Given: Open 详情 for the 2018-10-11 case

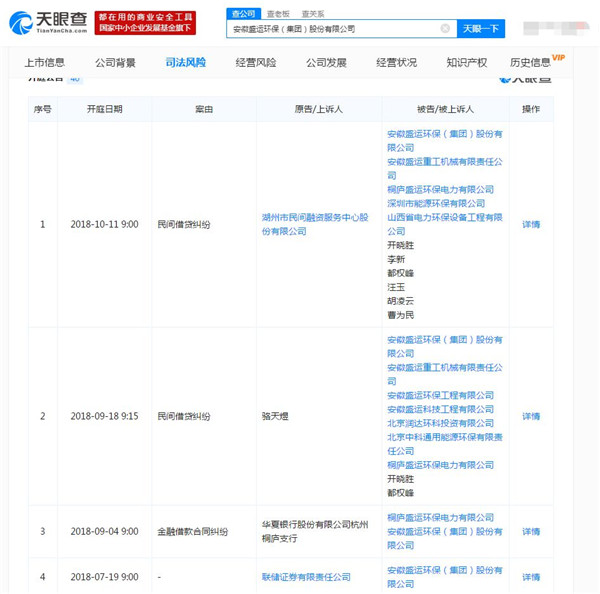Looking at the screenshot, I should click(531, 224).
